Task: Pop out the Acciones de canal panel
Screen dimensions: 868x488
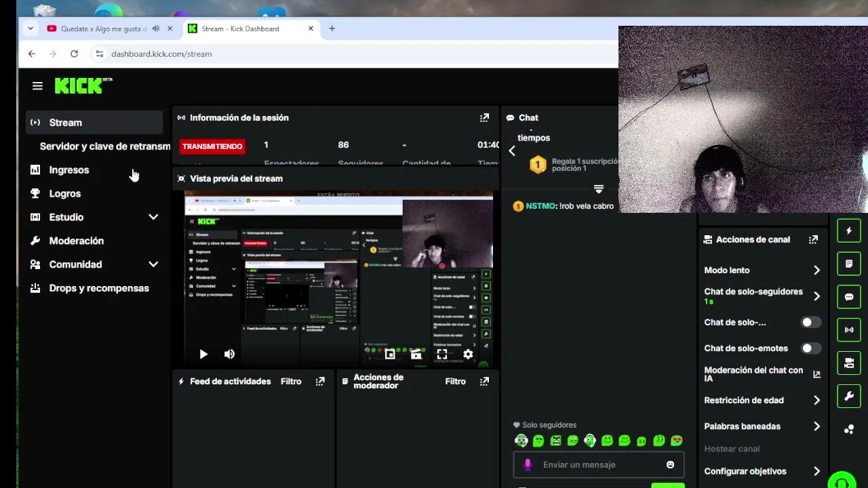Action: 813,240
